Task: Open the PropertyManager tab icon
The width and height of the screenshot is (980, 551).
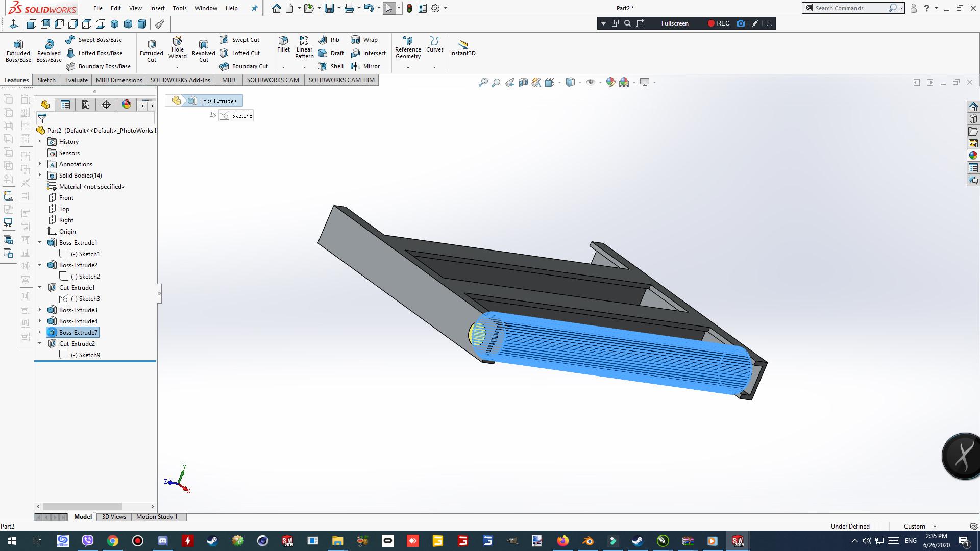Action: click(x=65, y=105)
